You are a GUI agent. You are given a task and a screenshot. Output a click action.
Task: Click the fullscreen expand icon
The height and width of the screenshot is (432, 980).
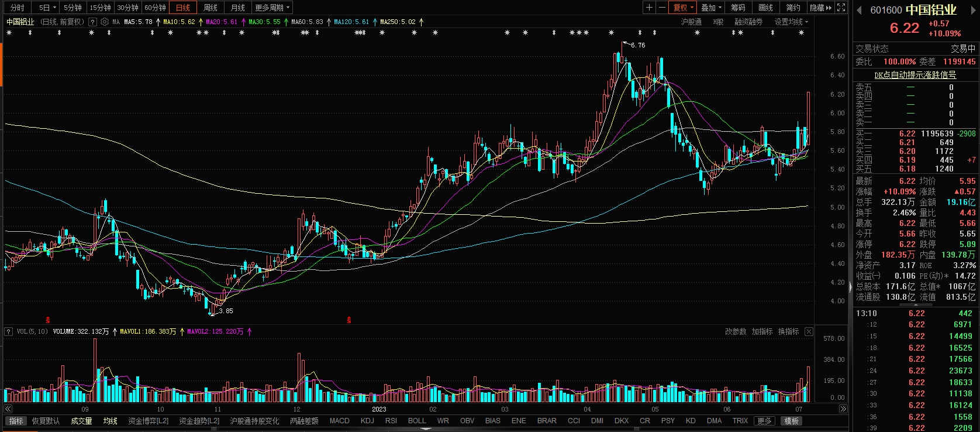click(x=841, y=8)
